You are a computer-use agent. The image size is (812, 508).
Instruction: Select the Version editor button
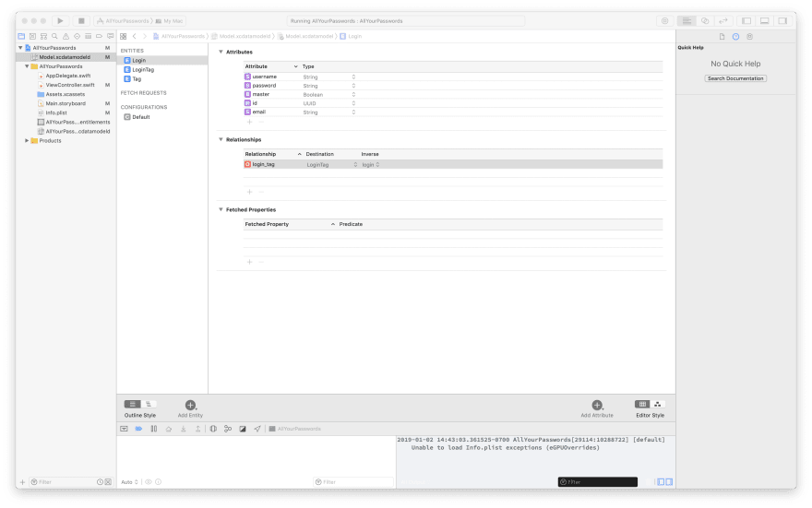click(x=723, y=20)
